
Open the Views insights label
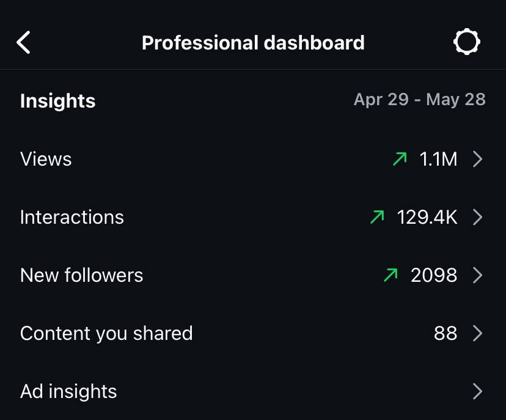coord(46,160)
